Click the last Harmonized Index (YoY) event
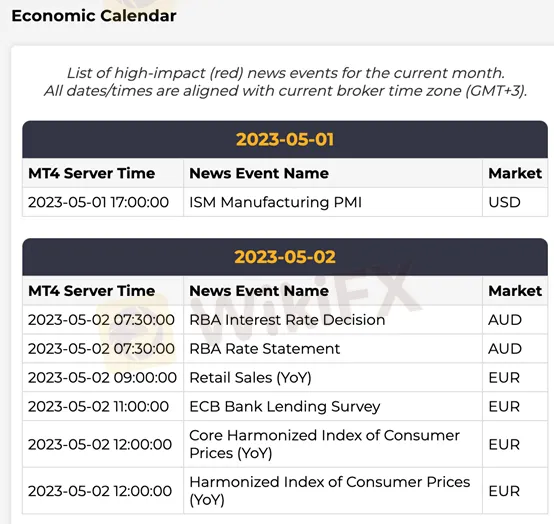This screenshot has height=524, width=554. [330, 491]
